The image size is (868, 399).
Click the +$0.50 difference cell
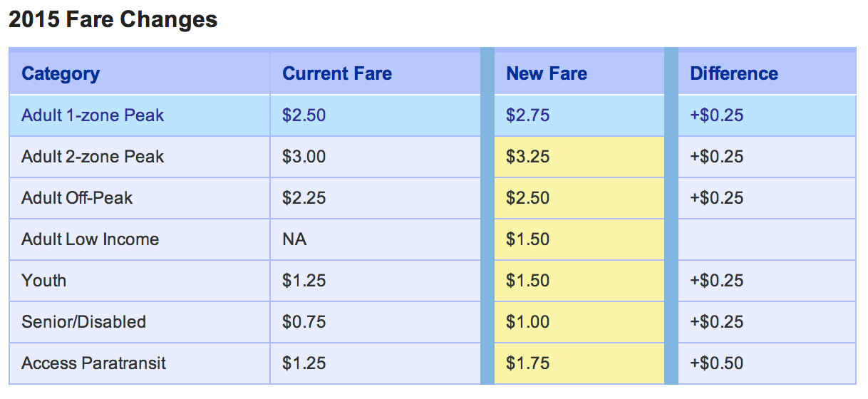coord(767,363)
